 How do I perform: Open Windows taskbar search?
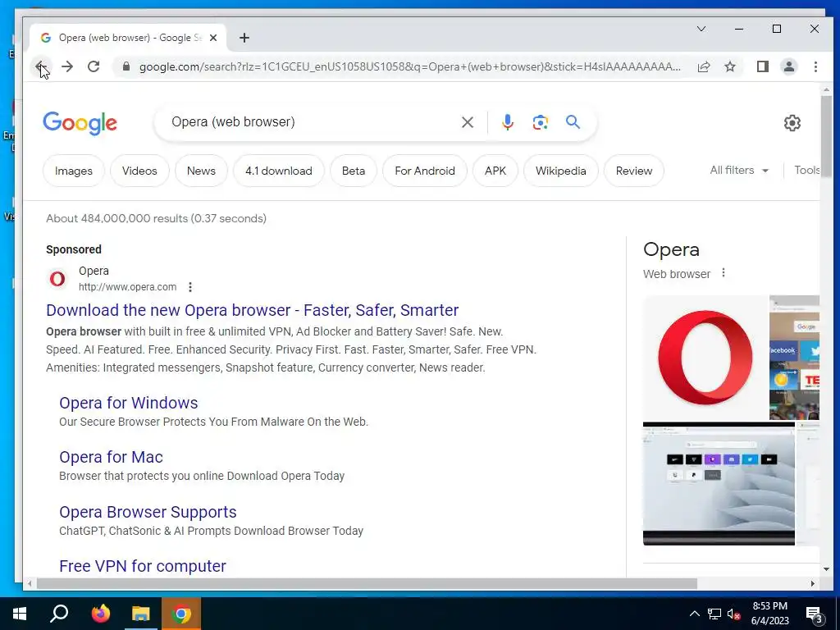click(59, 614)
